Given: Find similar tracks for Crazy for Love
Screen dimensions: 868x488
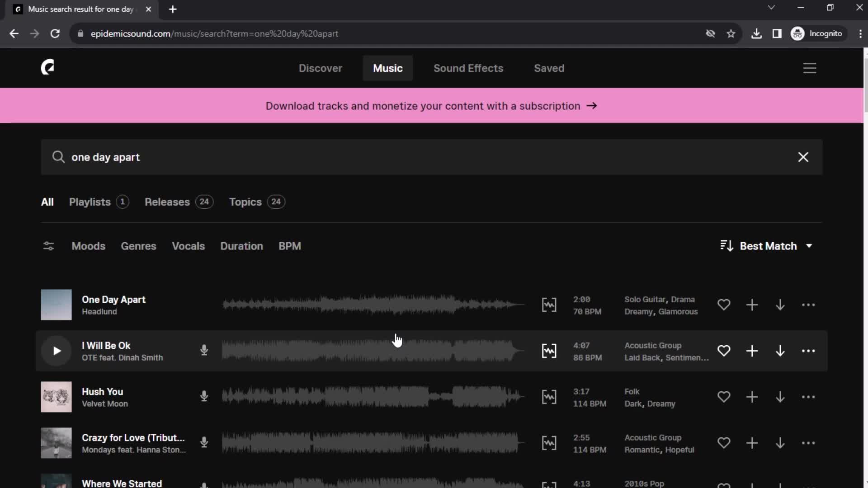Looking at the screenshot, I should 549,443.
